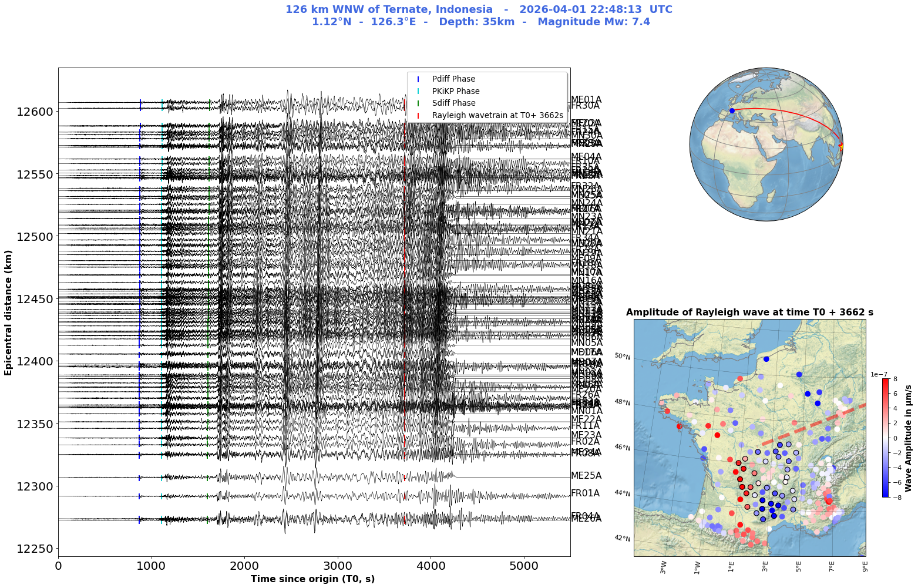Viewport: 918px width, 588px height.
Task: Click the red dashed great-circle line on the map
Action: (x=814, y=424)
